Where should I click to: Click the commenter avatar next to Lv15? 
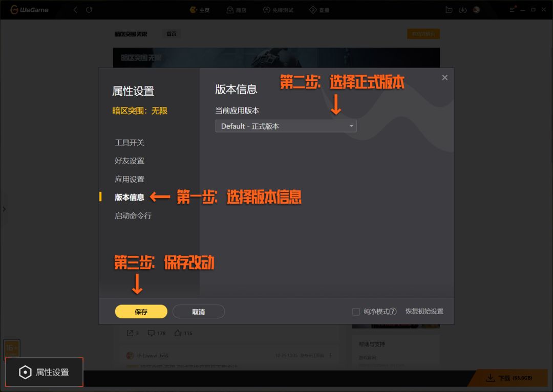click(130, 356)
